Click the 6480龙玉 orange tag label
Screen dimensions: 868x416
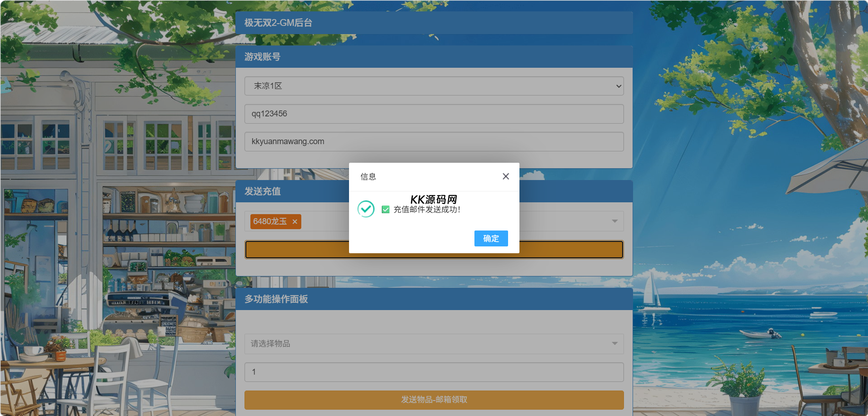(270, 221)
